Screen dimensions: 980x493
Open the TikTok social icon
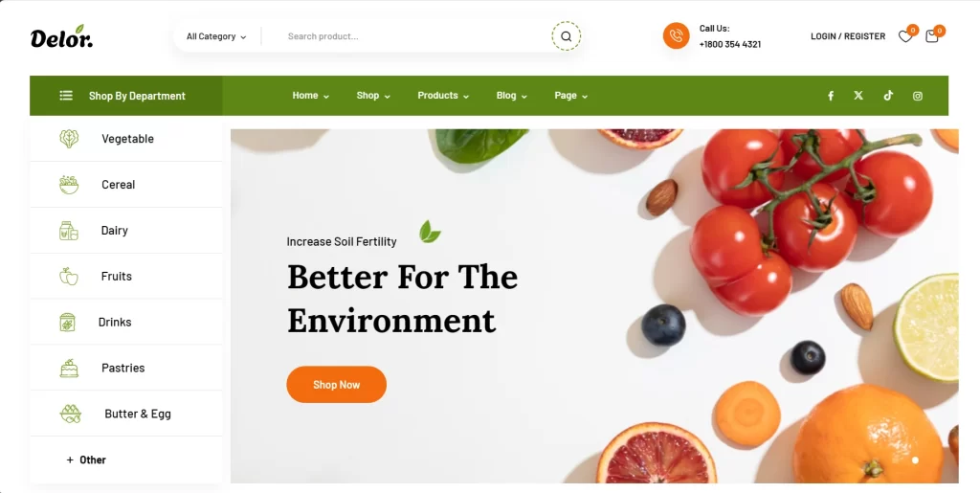pyautogui.click(x=888, y=96)
